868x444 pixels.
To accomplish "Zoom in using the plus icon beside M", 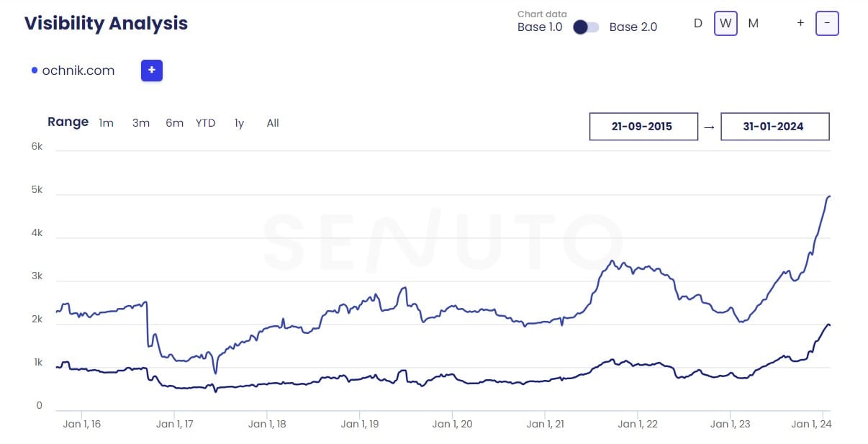I will point(800,23).
